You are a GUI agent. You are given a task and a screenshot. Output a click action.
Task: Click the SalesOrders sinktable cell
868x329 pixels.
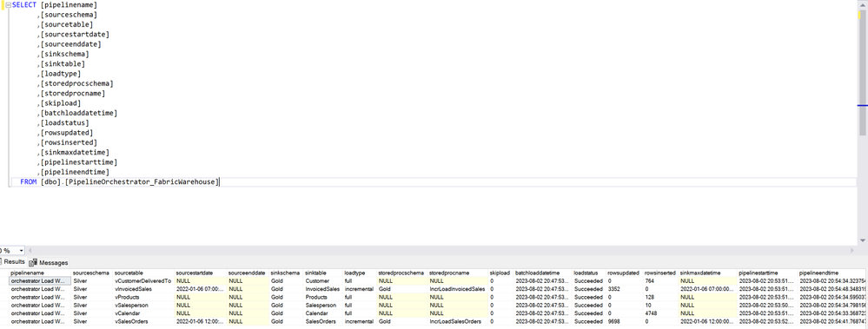click(x=323, y=320)
